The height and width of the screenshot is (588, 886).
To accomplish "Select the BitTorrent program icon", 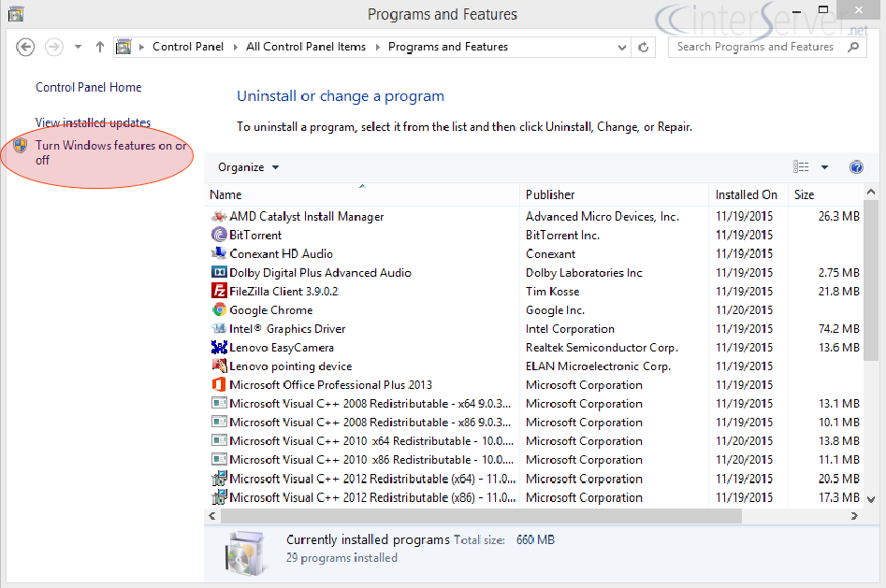I will pos(219,235).
